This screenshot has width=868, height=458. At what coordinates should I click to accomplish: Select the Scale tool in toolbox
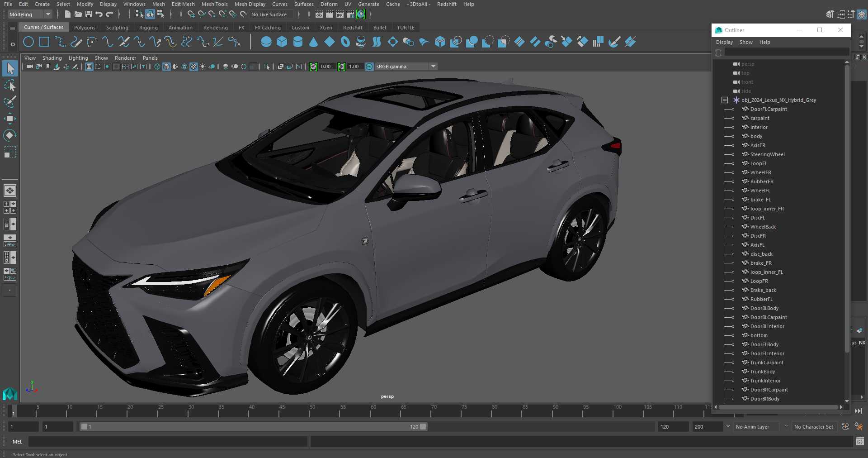pyautogui.click(x=10, y=152)
